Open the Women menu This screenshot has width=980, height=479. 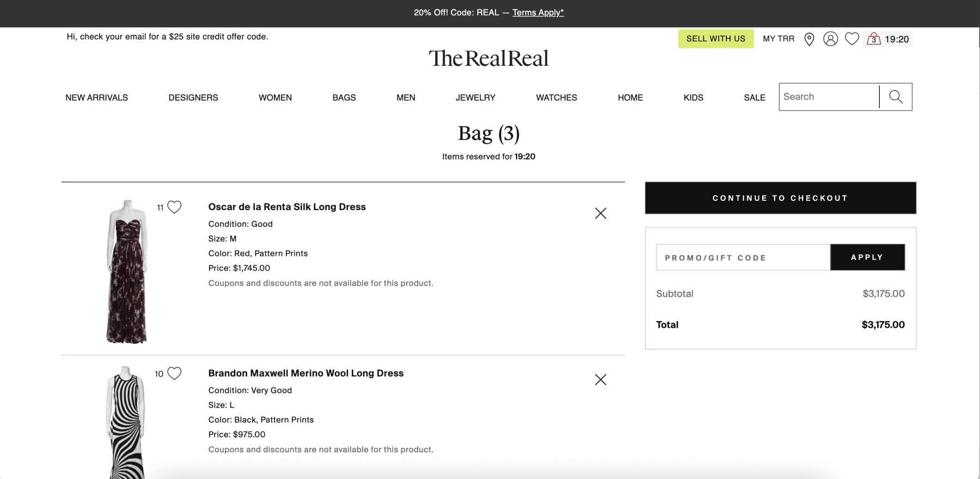click(275, 98)
